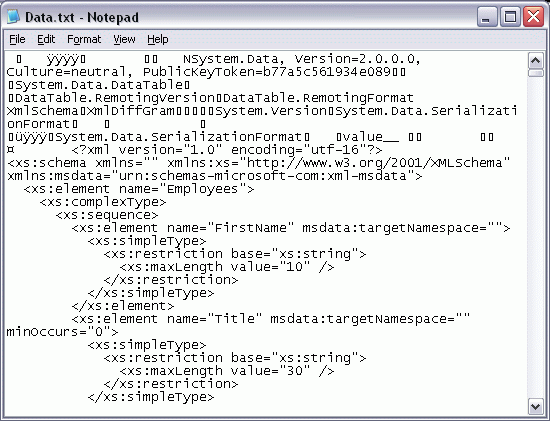Click 'Data.txt - Notepad' title text

coord(82,17)
